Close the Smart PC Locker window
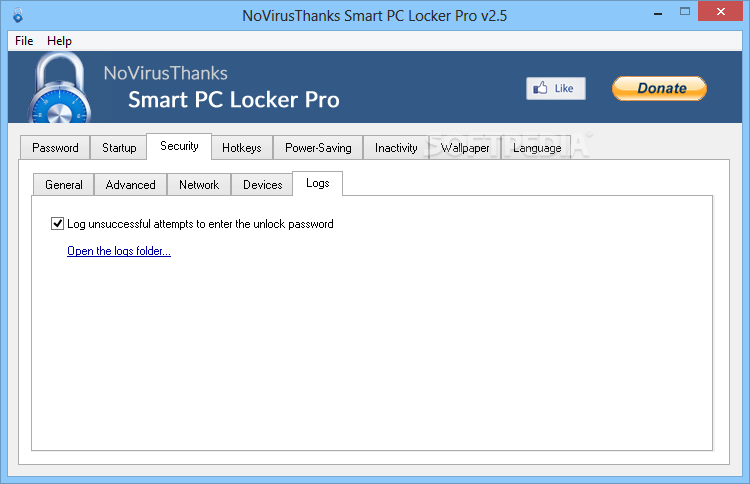 coord(720,11)
